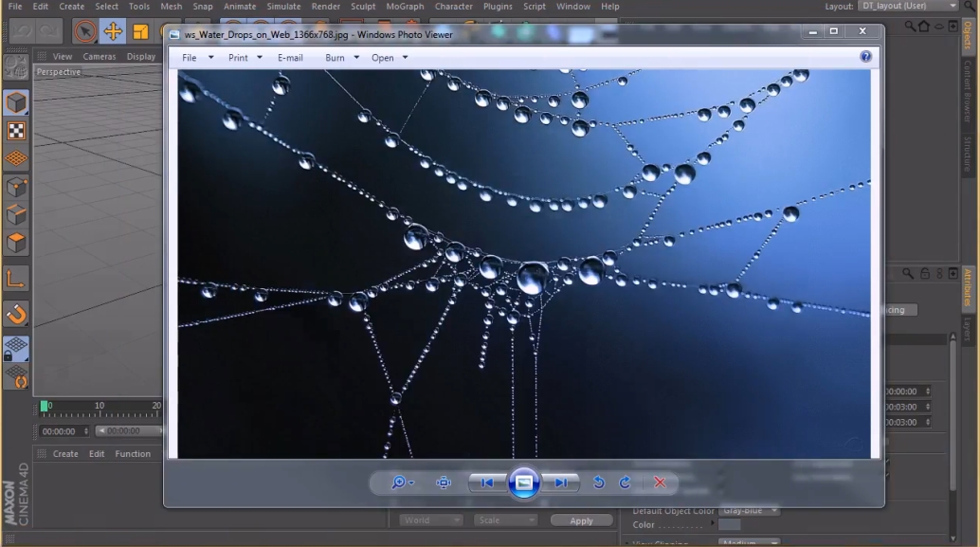Click the Planar Workplane icon below lock
Screen dimensions: 980x547
point(16,377)
